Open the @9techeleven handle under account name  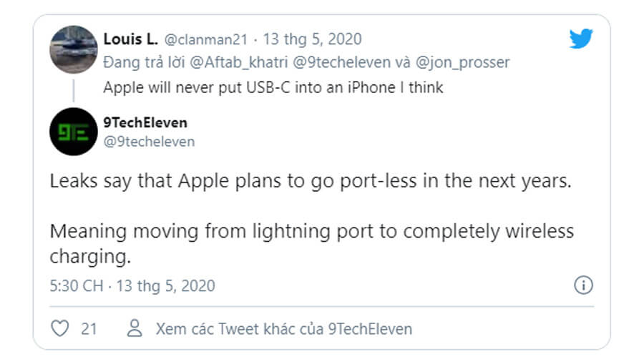point(149,141)
